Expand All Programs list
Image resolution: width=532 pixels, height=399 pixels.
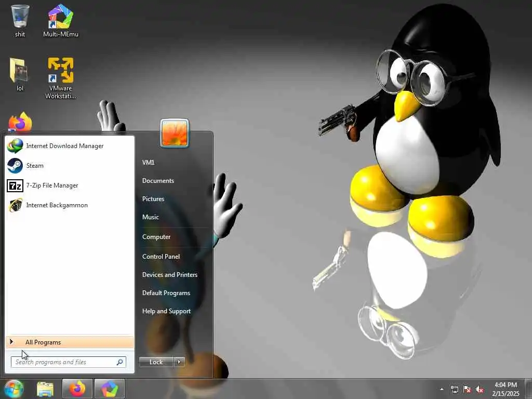[x=70, y=342]
